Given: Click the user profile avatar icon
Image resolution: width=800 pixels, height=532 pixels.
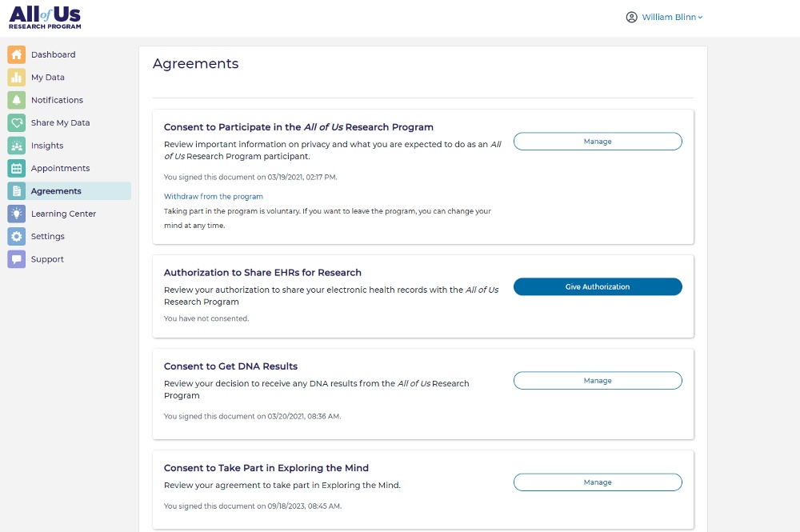Looking at the screenshot, I should pos(632,18).
